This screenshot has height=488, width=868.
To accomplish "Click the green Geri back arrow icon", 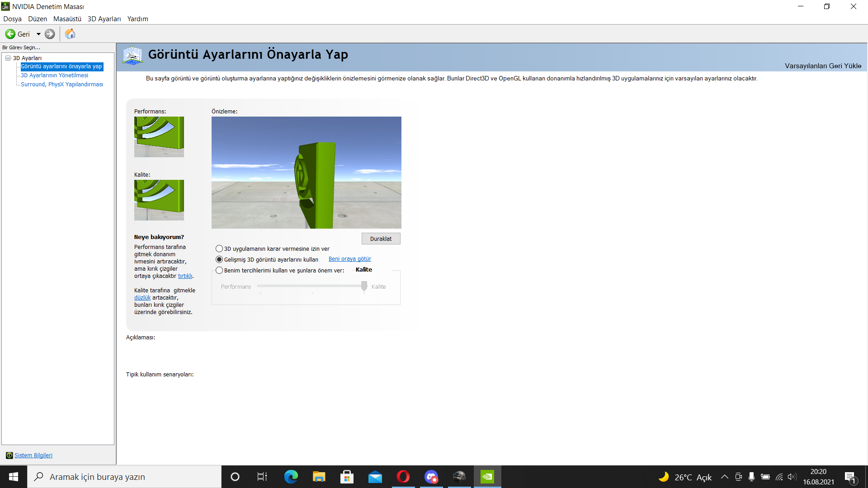I will tap(10, 34).
